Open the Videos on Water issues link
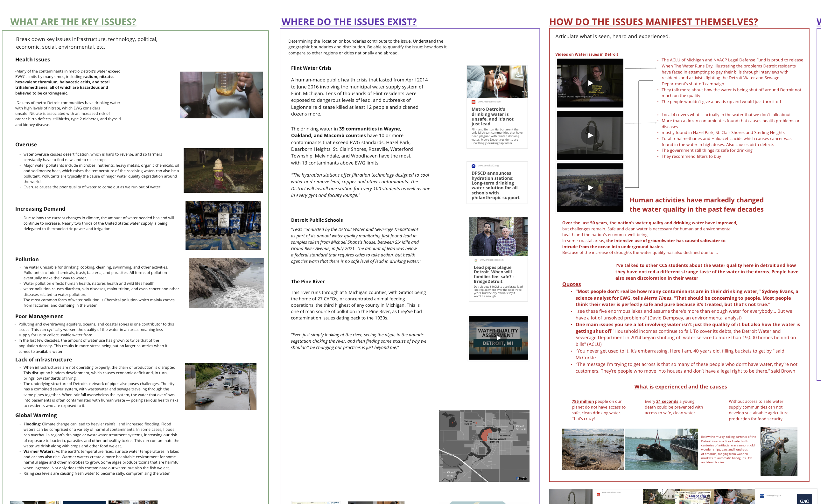Image resolution: width=821 pixels, height=504 pixels. [x=586, y=54]
